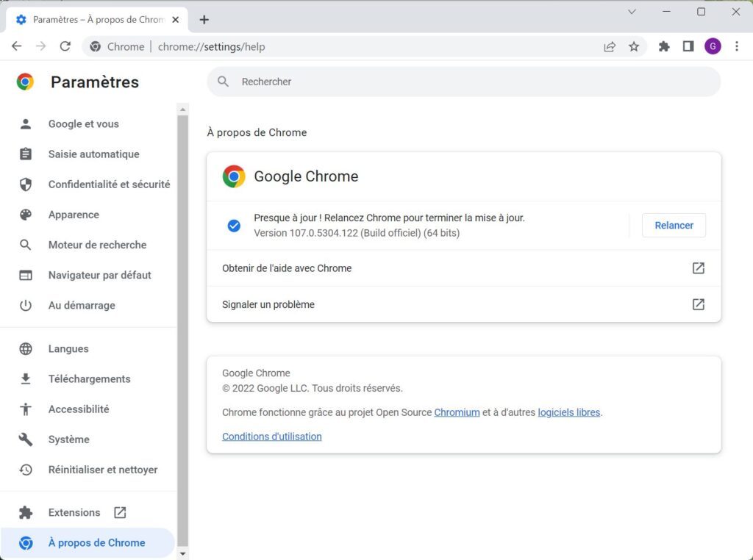Click the sidebar scrollbar down arrow
This screenshot has height=560, width=753.
click(x=182, y=553)
